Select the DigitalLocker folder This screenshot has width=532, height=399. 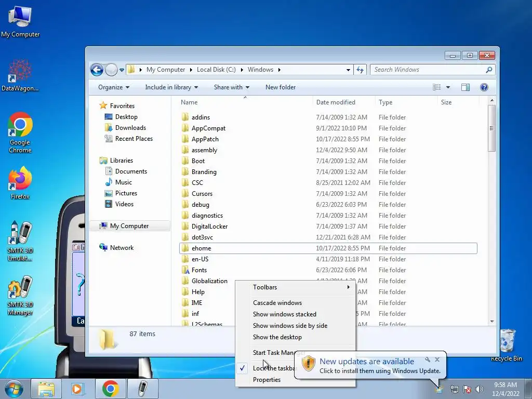tap(209, 227)
